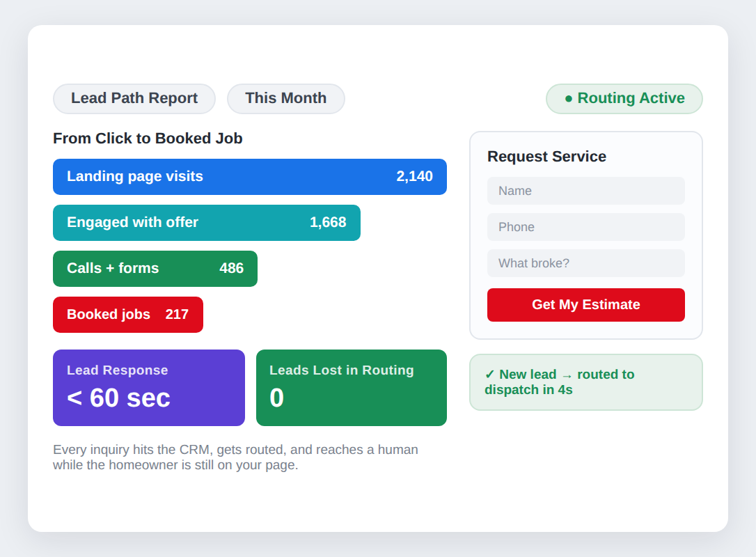The height and width of the screenshot is (557, 756).
Task: Click the < 60 sec value
Action: click(118, 398)
